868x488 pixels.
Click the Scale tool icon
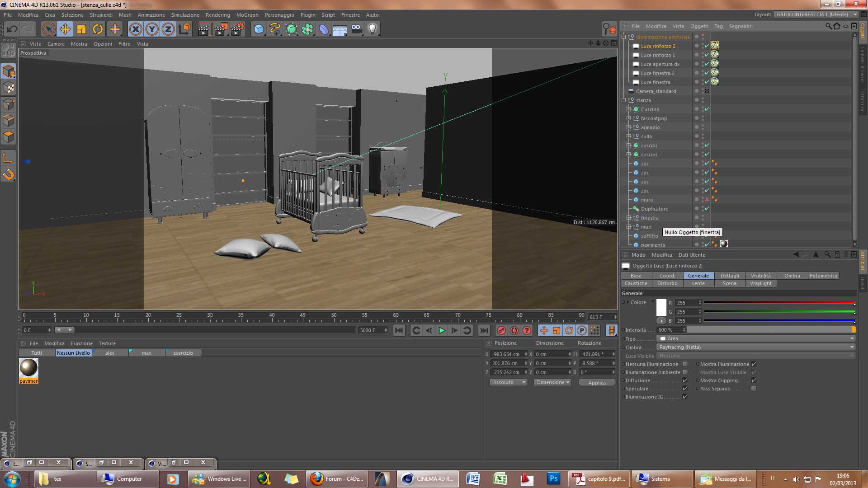(x=81, y=29)
